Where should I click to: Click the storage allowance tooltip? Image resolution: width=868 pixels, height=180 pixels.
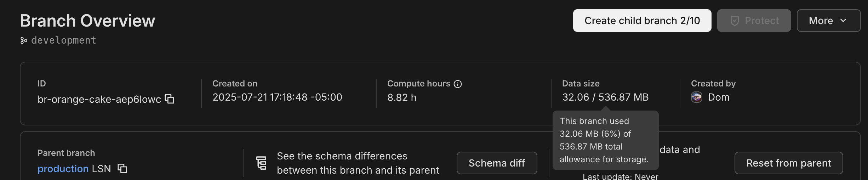pos(605,140)
